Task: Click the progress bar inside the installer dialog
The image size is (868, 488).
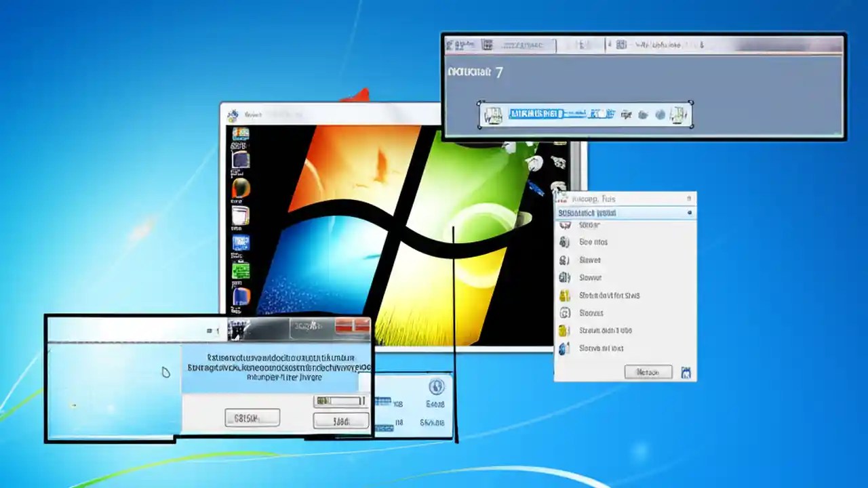Action: (339, 401)
